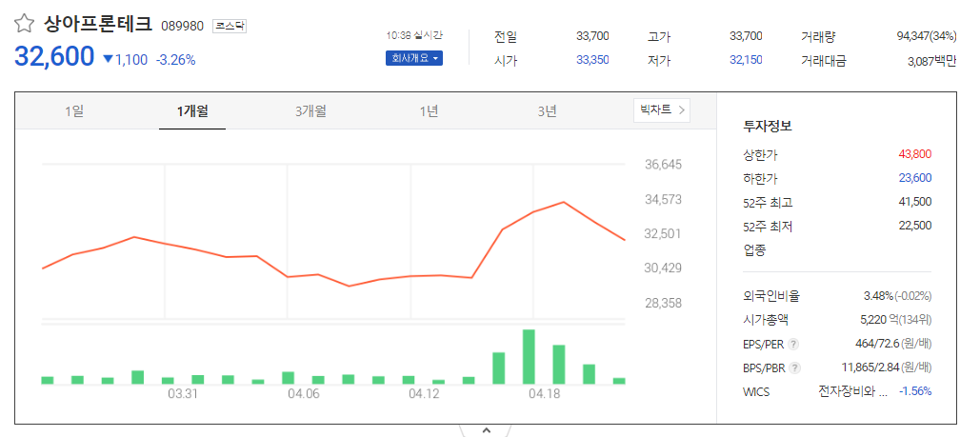980x437 pixels.
Task: Collapse the panel with bottom chevron
Action: pyautogui.click(x=487, y=430)
